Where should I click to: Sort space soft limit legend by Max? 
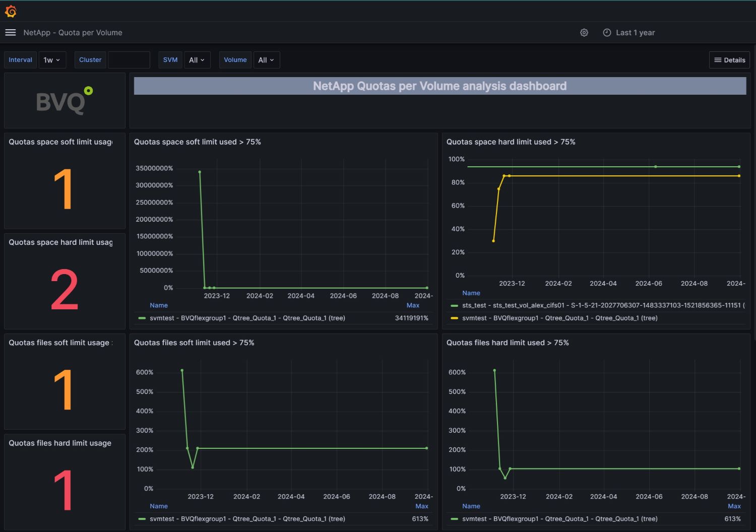412,305
